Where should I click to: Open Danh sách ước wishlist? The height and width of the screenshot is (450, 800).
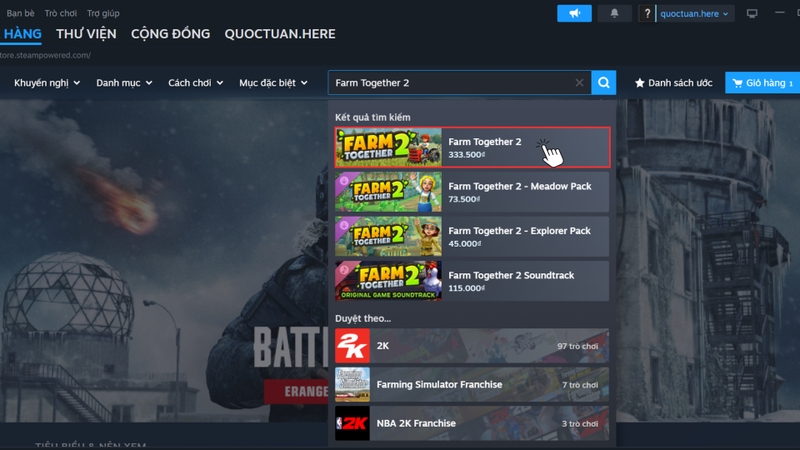pos(673,83)
